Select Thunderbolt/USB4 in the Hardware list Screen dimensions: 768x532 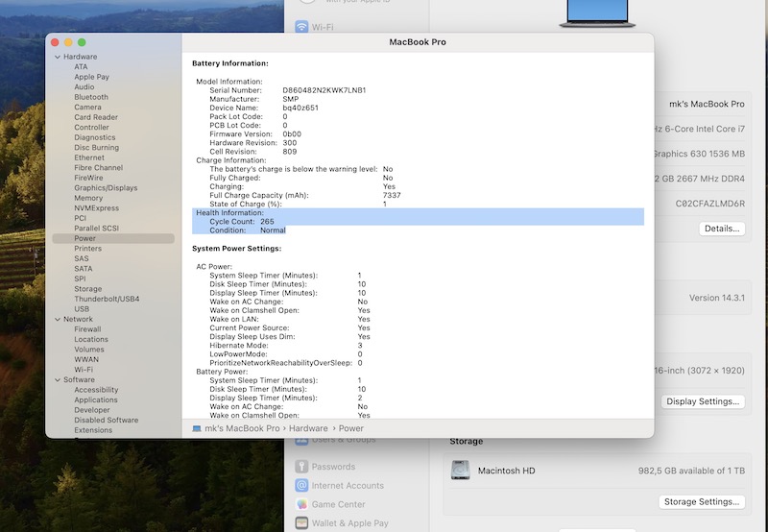[107, 299]
